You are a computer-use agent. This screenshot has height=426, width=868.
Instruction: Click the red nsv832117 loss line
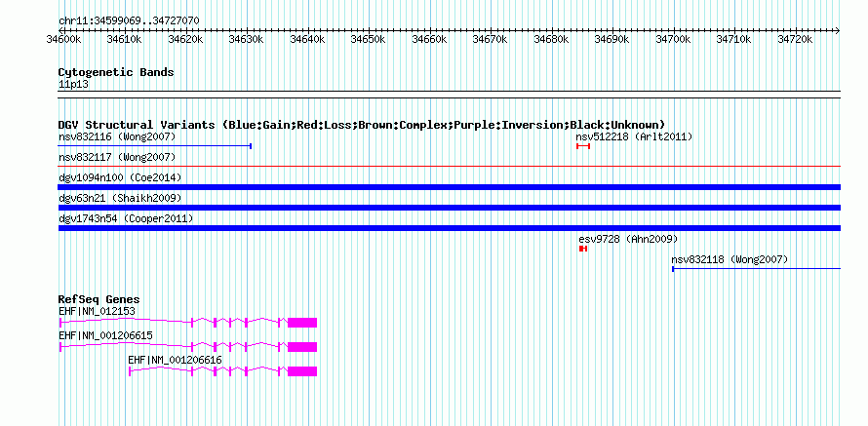449,166
